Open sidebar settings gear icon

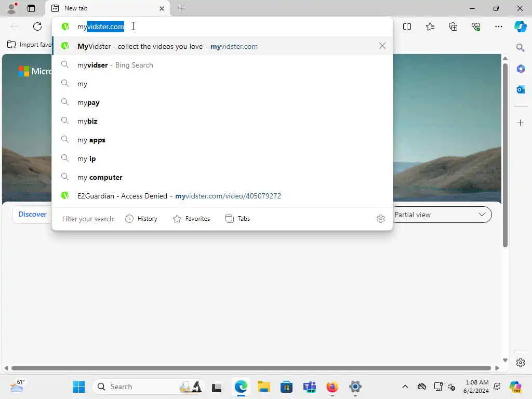pos(521,363)
